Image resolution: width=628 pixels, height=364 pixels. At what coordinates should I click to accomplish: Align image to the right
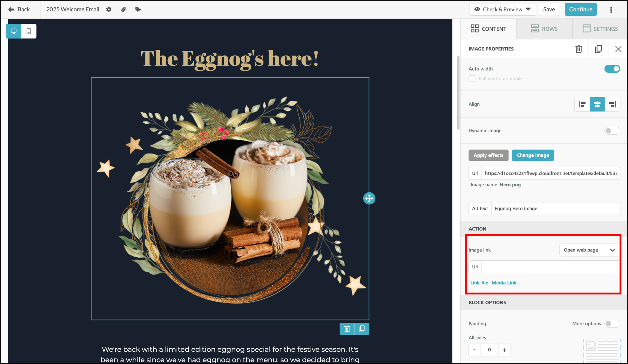(612, 104)
